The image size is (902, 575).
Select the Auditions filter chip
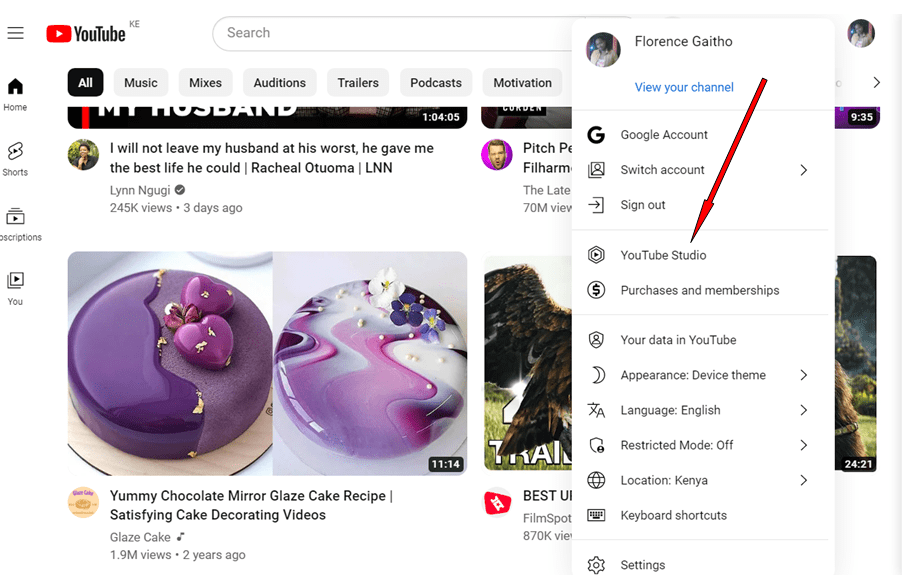[x=280, y=82]
